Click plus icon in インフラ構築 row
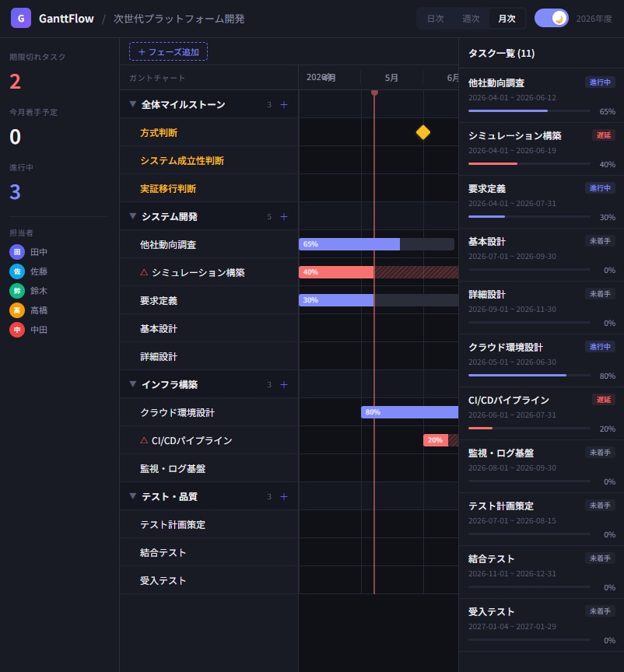624x672 pixels. tap(284, 384)
